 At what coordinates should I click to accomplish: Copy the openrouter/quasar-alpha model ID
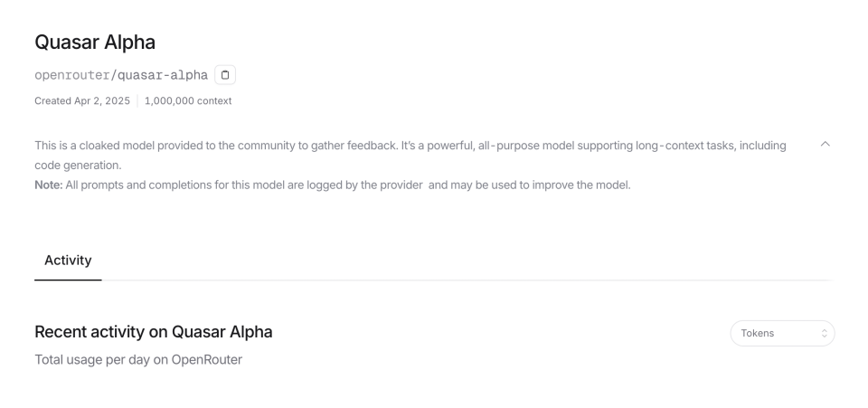(x=225, y=74)
